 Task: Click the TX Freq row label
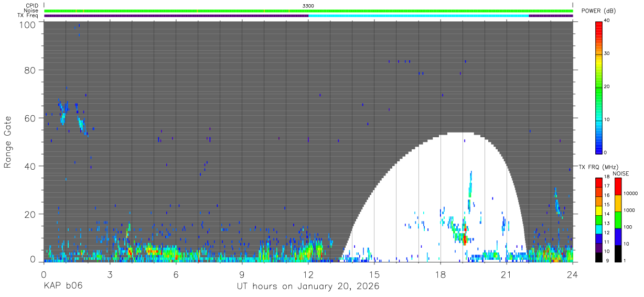[x=28, y=15]
